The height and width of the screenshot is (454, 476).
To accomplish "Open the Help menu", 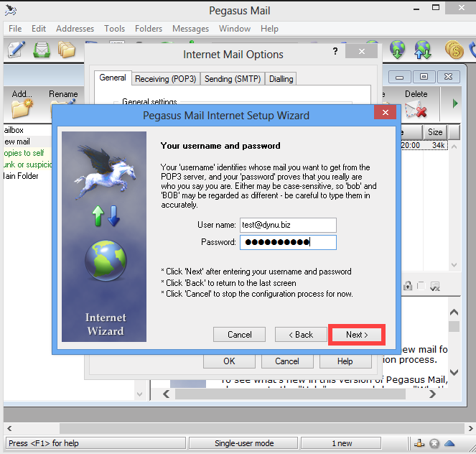I will pos(269,29).
